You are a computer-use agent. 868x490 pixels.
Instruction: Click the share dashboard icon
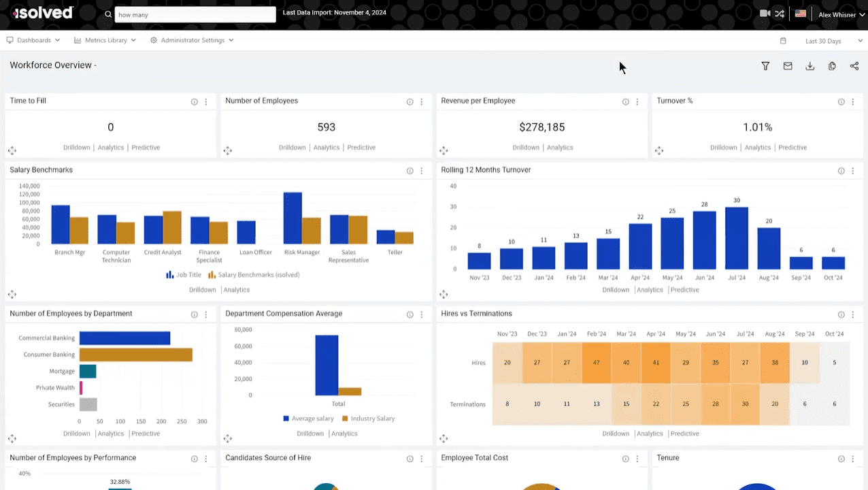click(x=854, y=66)
